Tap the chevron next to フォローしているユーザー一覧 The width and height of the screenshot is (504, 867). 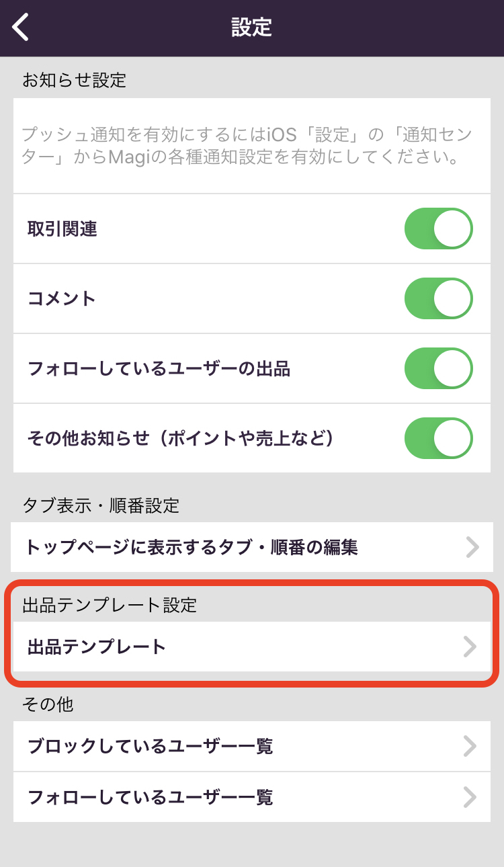tap(470, 797)
